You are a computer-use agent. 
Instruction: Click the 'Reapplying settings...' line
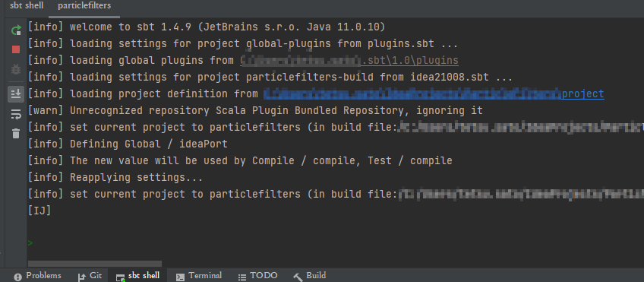[x=115, y=178]
